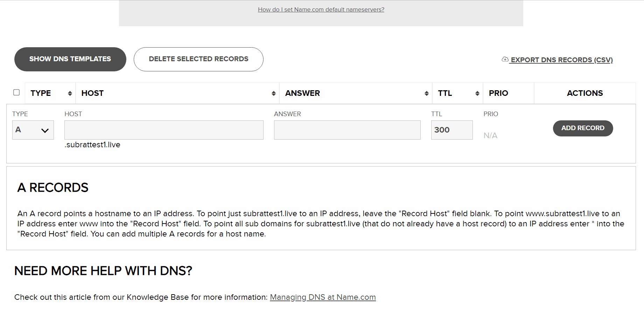Image resolution: width=644 pixels, height=318 pixels.
Task: Click the ANSWER column sort arrows icon
Action: [427, 93]
